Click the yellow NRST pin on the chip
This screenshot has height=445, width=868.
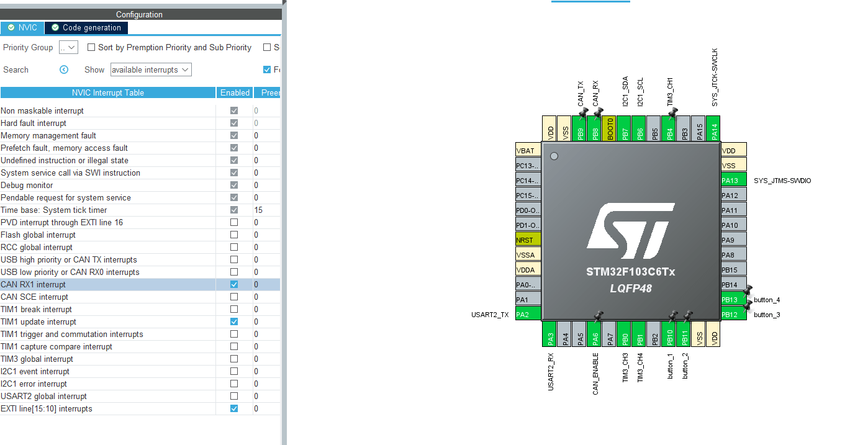tap(527, 239)
